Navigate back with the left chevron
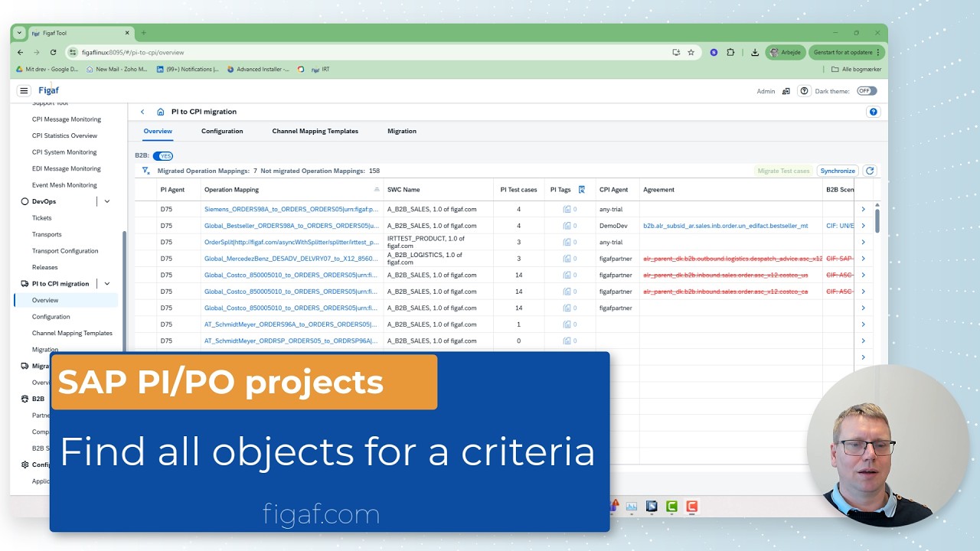The image size is (980, 551). point(142,112)
